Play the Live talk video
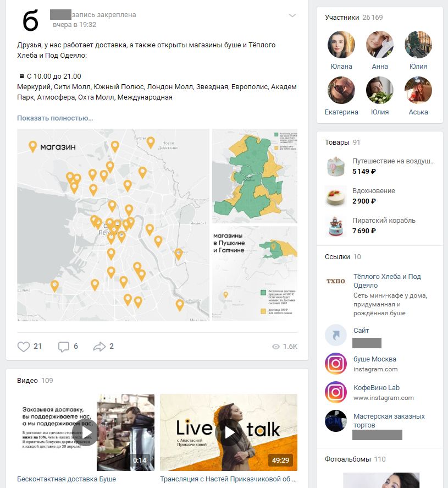 click(x=229, y=432)
